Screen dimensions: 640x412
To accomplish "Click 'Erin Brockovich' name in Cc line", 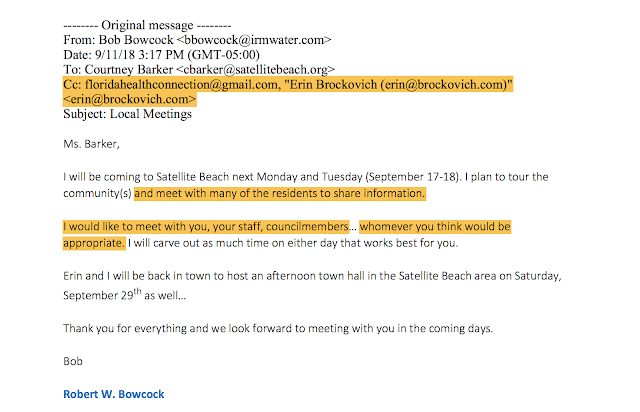I will tap(333, 85).
